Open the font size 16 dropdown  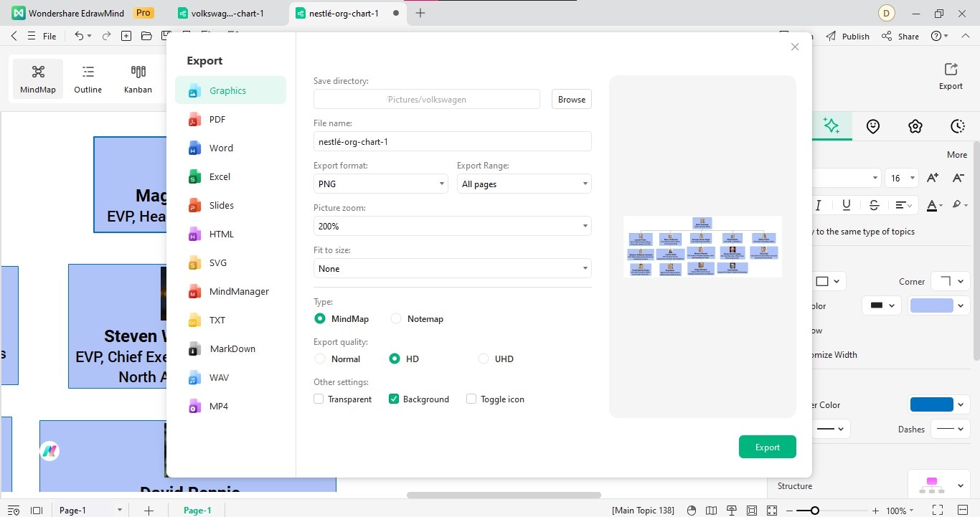(902, 178)
